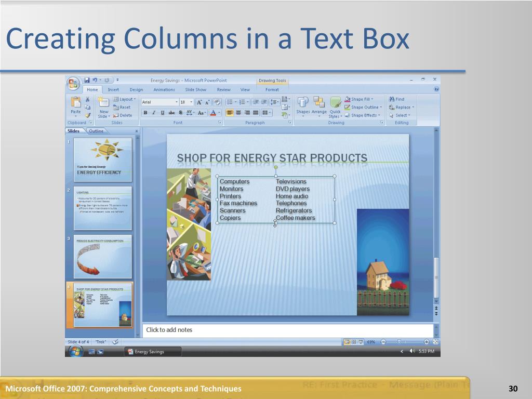The image size is (532, 399).
Task: Click the Find button
Action: (x=396, y=99)
